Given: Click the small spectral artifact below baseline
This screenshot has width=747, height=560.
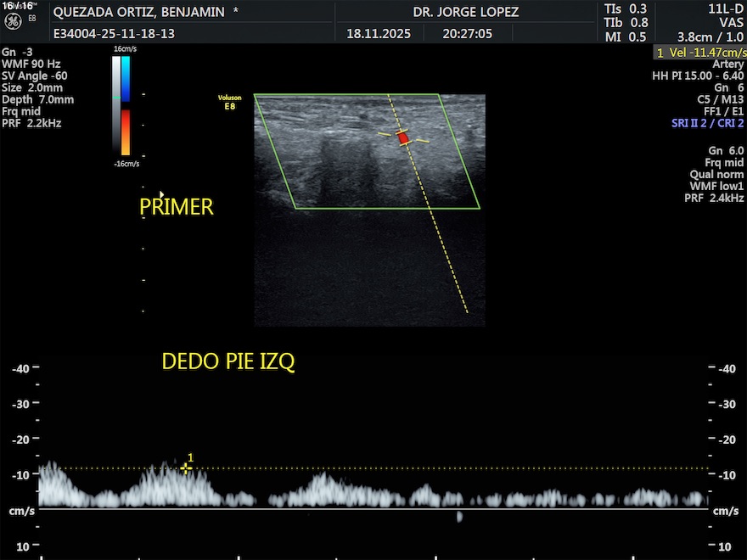Looking at the screenshot, I should [459, 516].
